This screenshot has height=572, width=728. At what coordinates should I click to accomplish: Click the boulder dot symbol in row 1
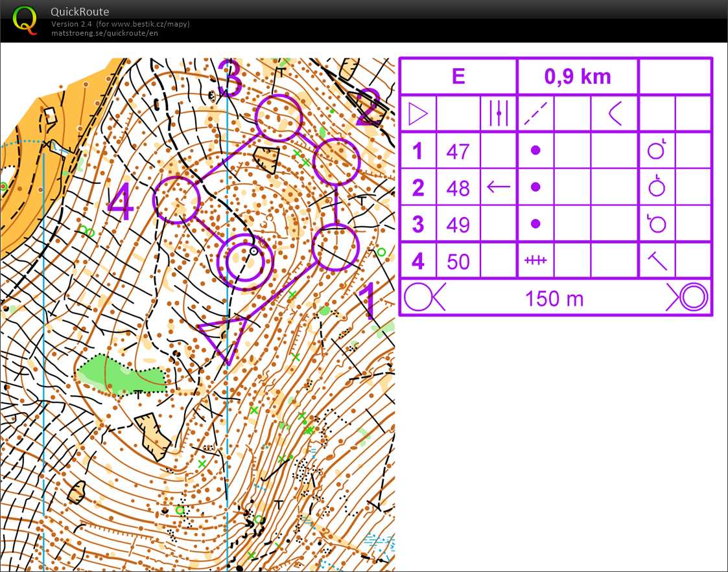(535, 150)
